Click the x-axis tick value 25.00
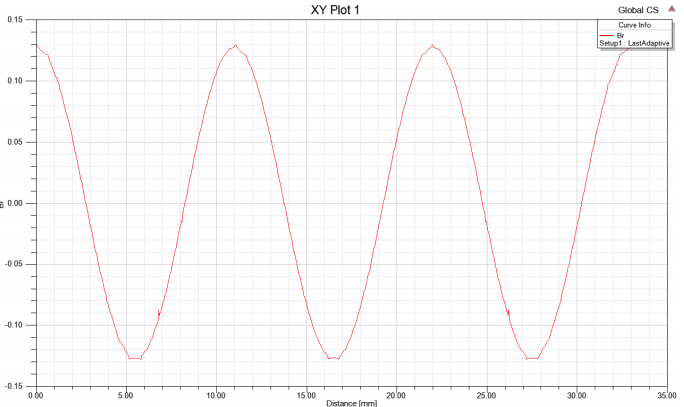This screenshot has width=684, height=407. [486, 396]
